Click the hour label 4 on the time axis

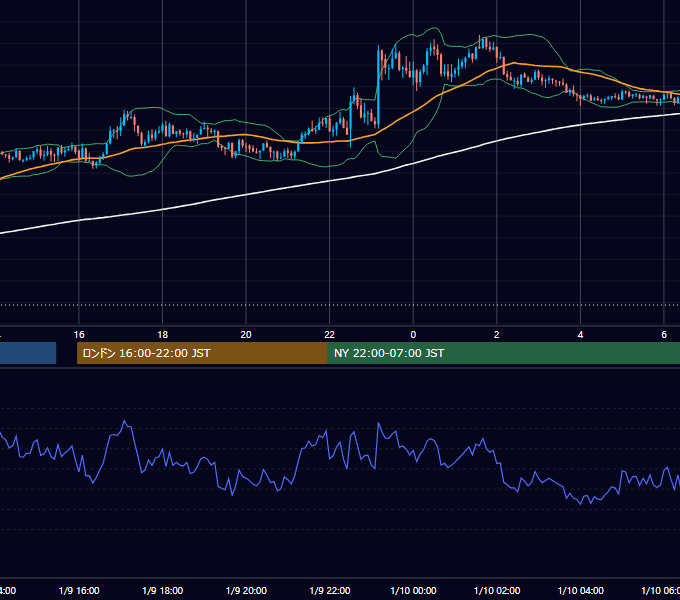click(580, 335)
